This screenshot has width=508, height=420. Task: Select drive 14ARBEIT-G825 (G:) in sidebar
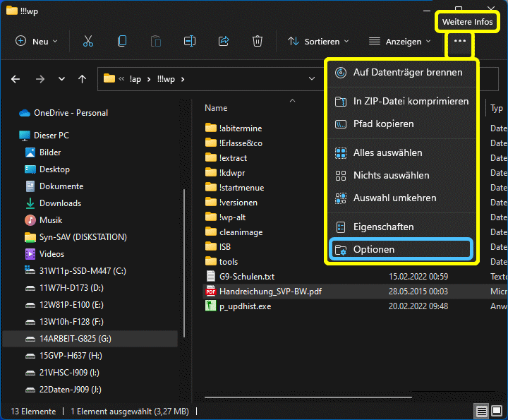(x=75, y=339)
